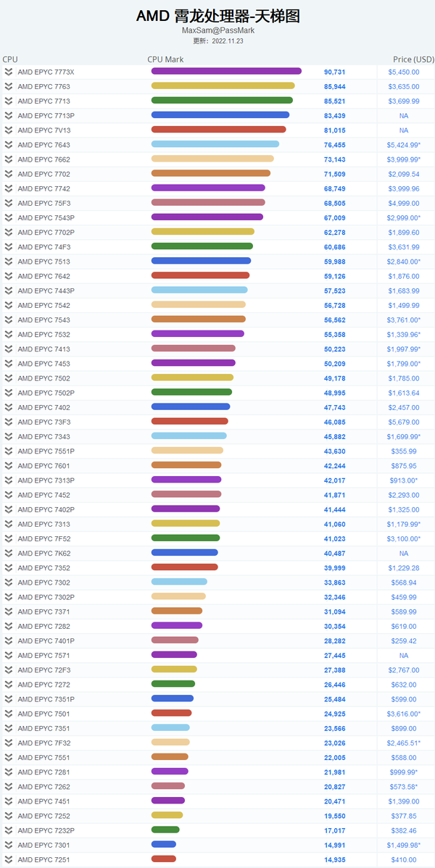
Task: Select the 71,509 score value
Action: pos(335,174)
